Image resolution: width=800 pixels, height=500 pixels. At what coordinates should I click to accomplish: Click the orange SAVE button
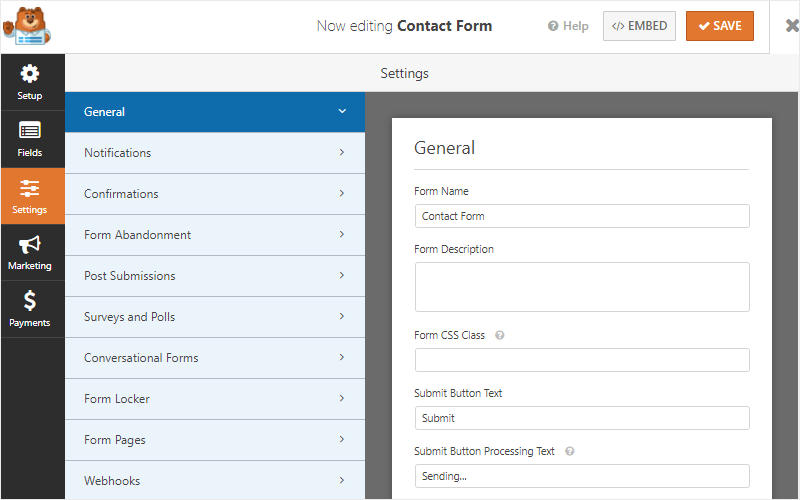tap(719, 26)
